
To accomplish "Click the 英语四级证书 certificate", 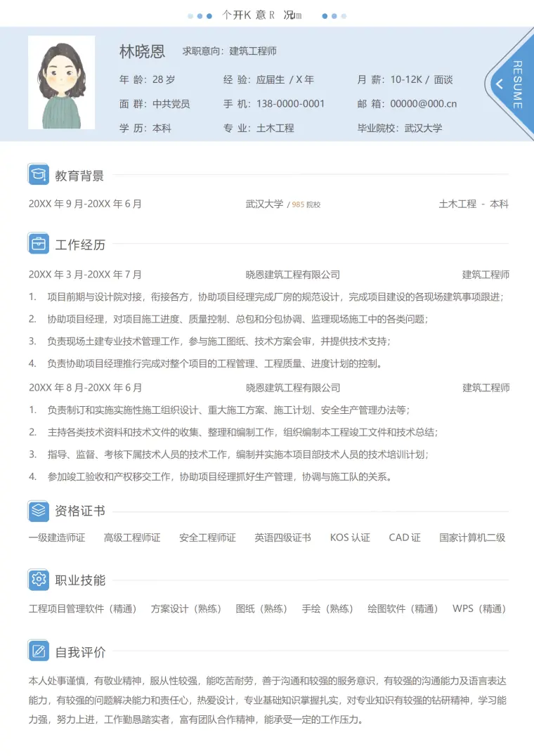I will pos(283,537).
